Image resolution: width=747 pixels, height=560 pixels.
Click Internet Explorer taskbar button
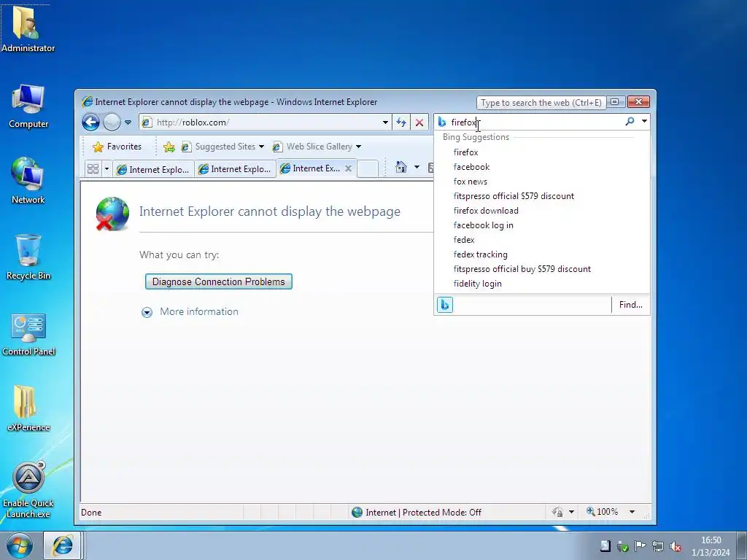tap(63, 545)
